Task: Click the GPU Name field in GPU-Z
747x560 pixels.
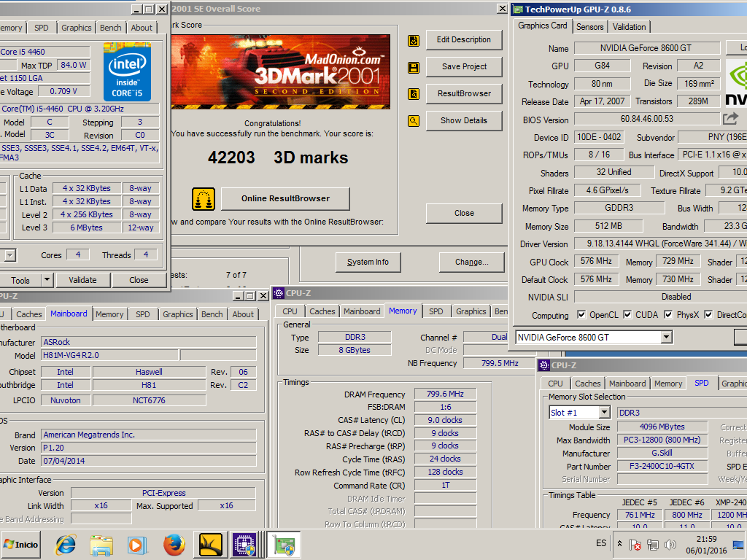Action: (x=646, y=47)
